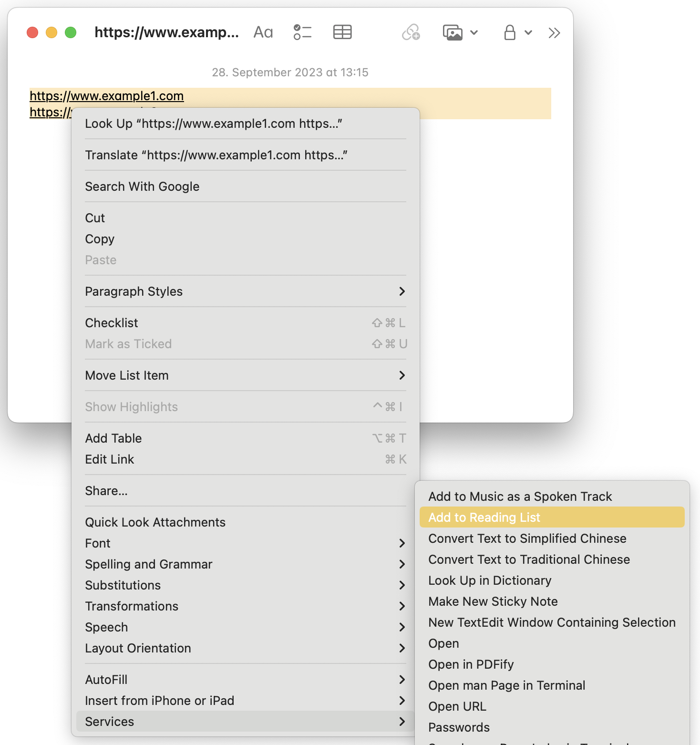
Task: Select Make New Sticky Note
Action: click(493, 601)
